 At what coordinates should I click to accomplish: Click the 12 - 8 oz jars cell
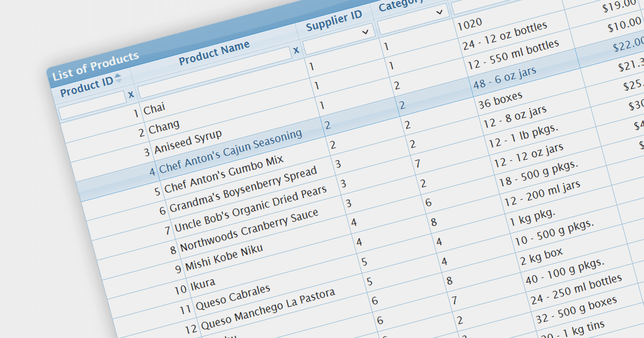[x=515, y=117]
